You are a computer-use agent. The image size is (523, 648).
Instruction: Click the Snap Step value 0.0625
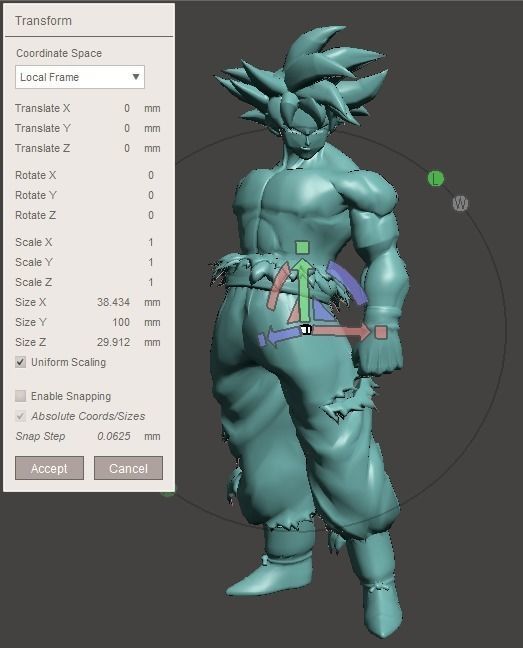point(114,436)
